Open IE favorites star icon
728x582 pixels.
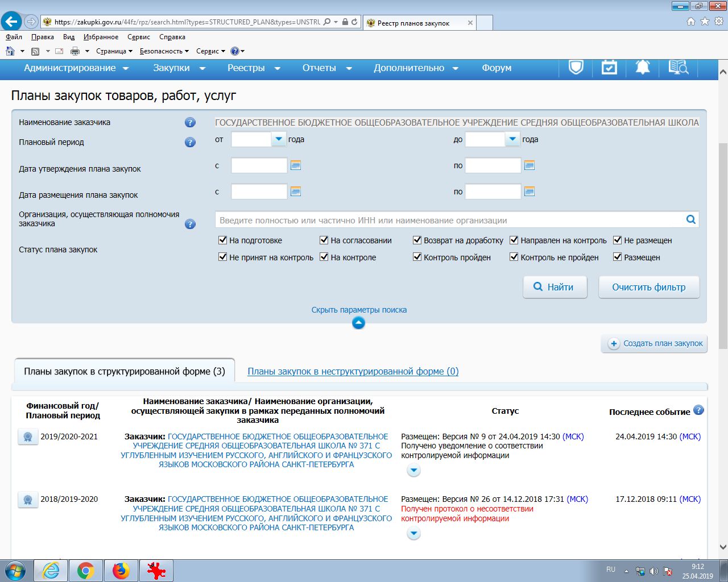[705, 22]
